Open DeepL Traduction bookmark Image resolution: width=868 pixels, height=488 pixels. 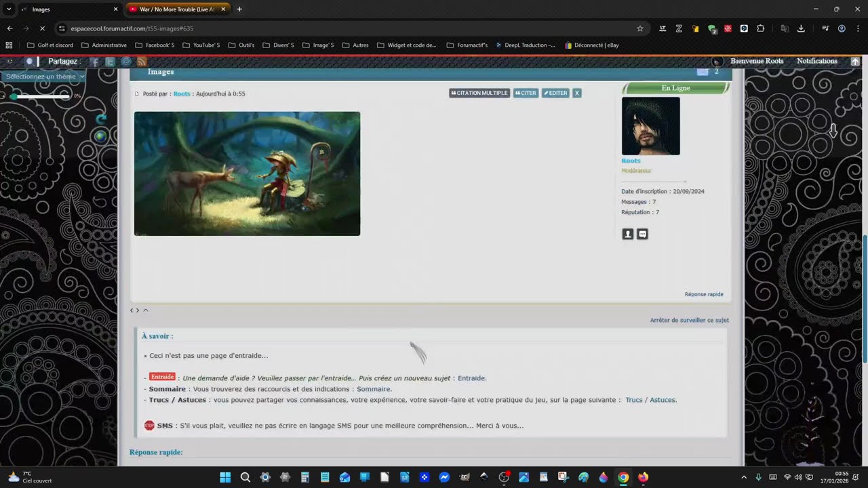(526, 45)
